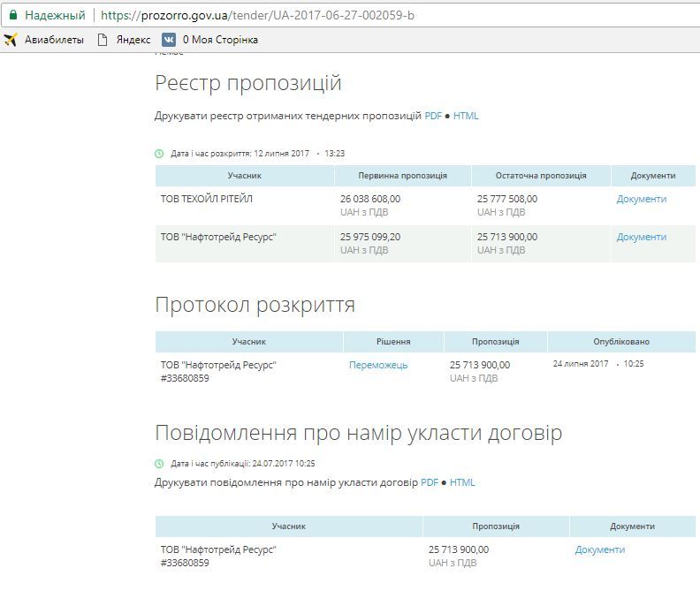
Task: Open PDF of реєстр отриманих тендерних пропозицій
Action: click(433, 116)
